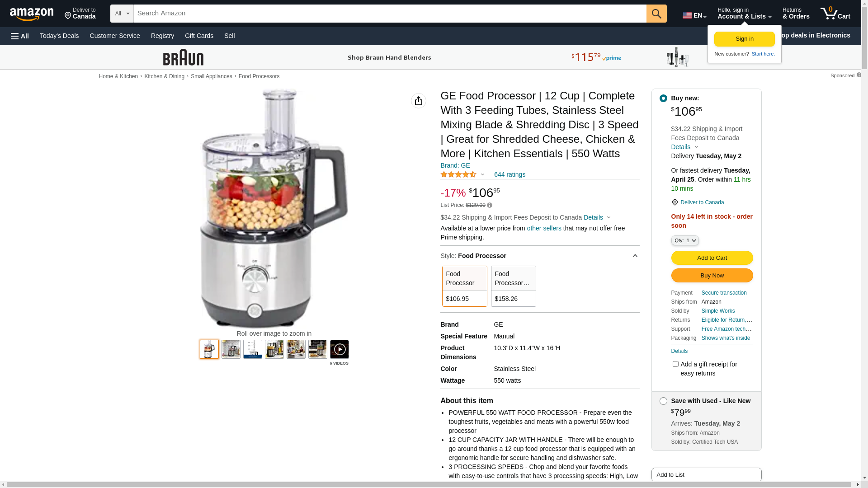868x488 pixels.
Task: Select the first product image thumbnail
Action: (x=209, y=349)
